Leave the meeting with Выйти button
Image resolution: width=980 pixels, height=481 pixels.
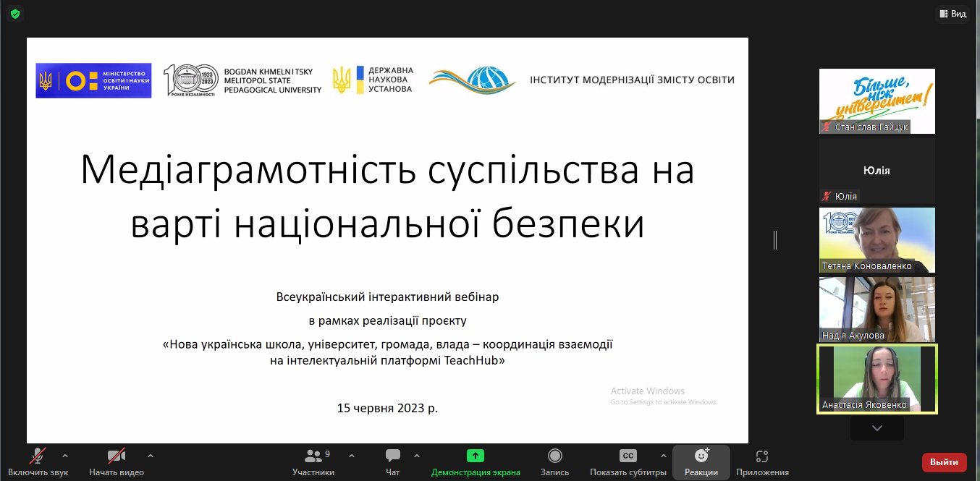tap(944, 462)
